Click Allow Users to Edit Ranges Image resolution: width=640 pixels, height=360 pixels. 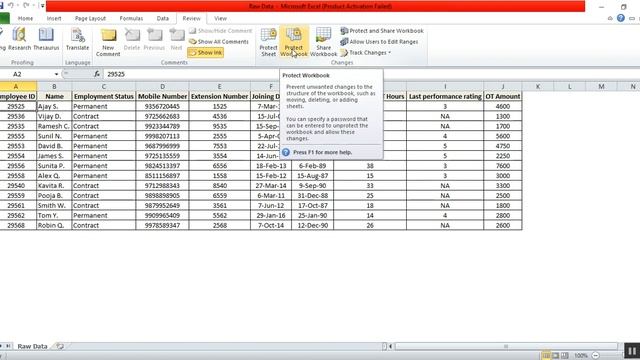(379, 42)
